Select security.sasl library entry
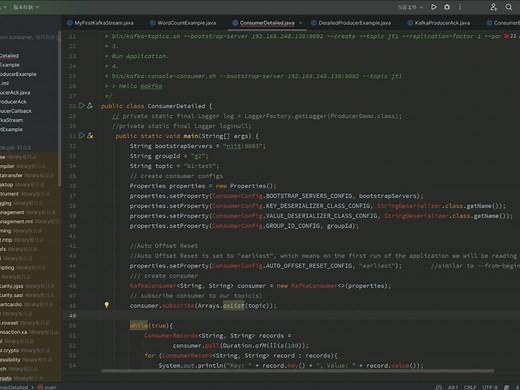Viewport: 520px width, 390px height. click(x=27, y=295)
